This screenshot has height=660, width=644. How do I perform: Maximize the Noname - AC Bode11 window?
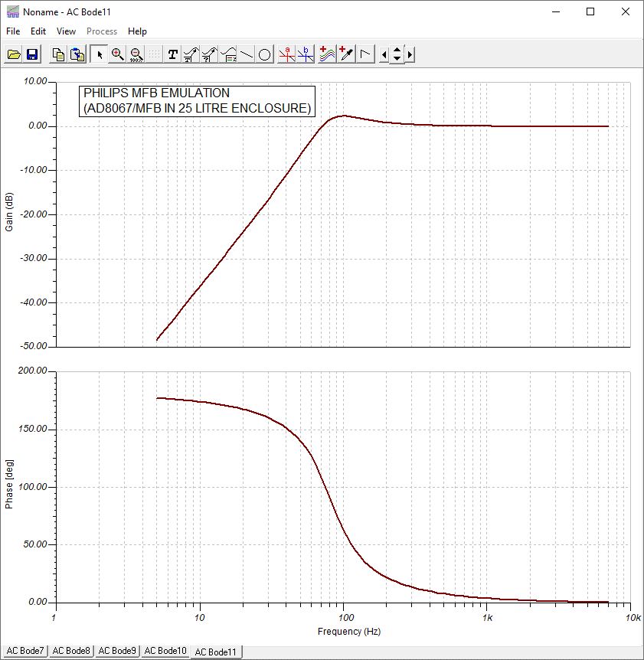tap(590, 11)
